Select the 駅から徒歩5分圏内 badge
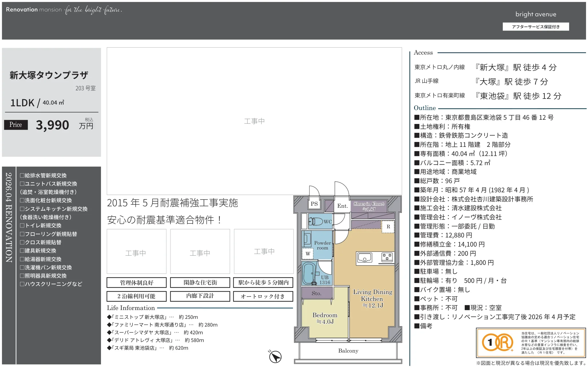The height and width of the screenshot is (368, 588). 263,283
